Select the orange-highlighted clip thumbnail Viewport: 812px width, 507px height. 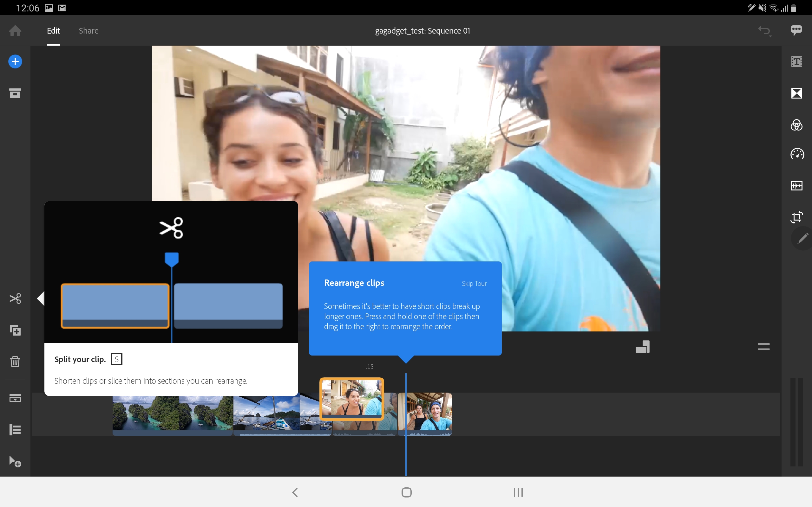tap(352, 399)
